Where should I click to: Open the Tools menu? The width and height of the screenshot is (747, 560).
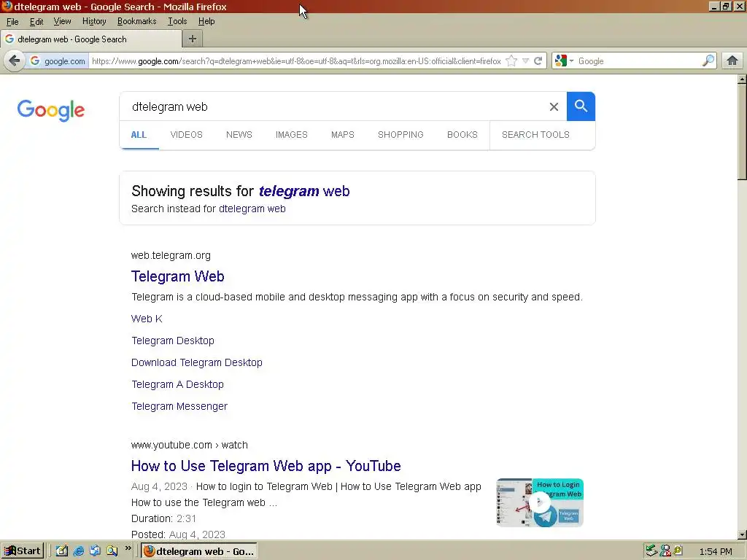point(177,21)
